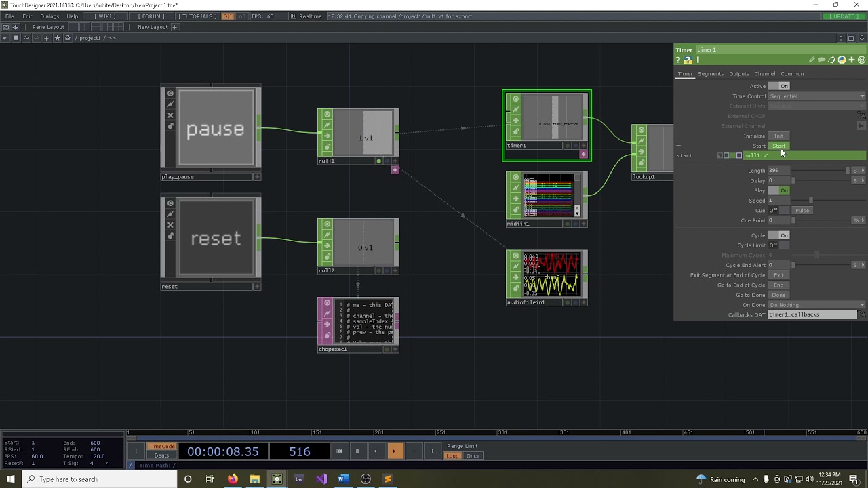Open the Cue Point percent units dropdown
This screenshot has width=868, height=488.
[x=859, y=220]
